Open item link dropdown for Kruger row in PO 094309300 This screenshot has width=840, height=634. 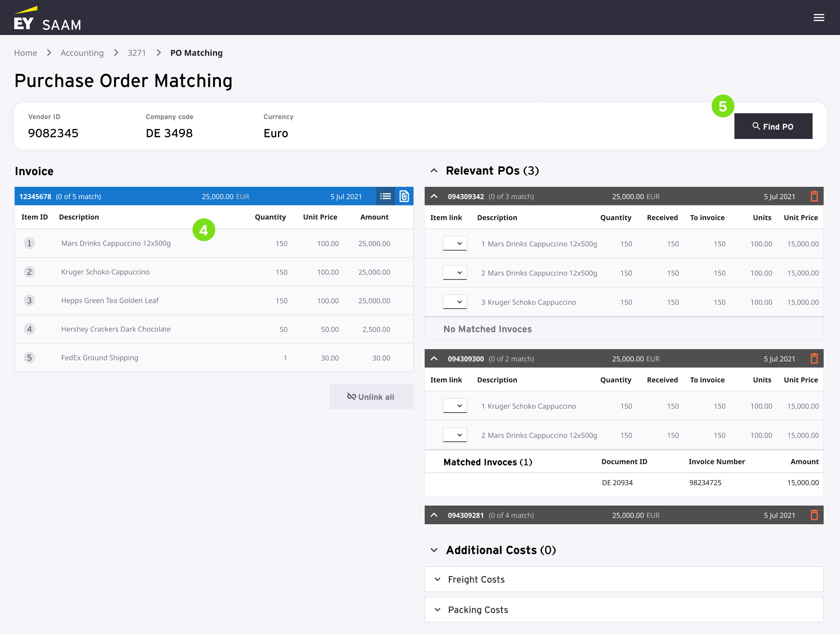(455, 406)
